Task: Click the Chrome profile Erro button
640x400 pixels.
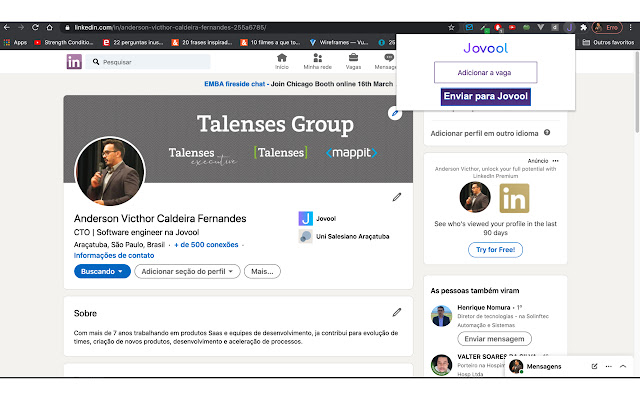Action: [x=607, y=27]
